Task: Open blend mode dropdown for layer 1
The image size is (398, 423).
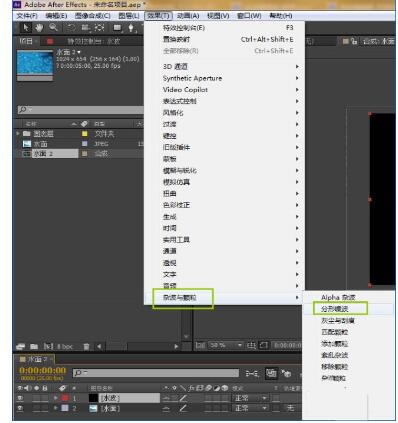Action: 251,398
